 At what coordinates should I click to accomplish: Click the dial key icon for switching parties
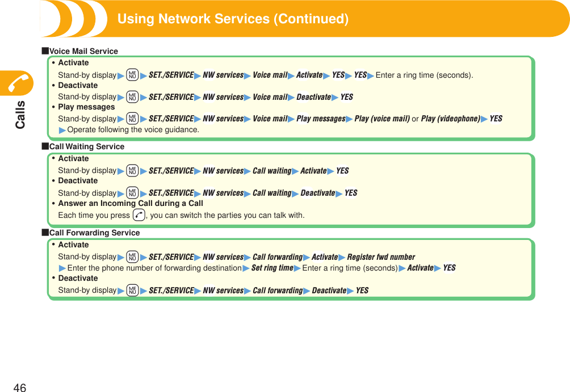click(x=138, y=215)
